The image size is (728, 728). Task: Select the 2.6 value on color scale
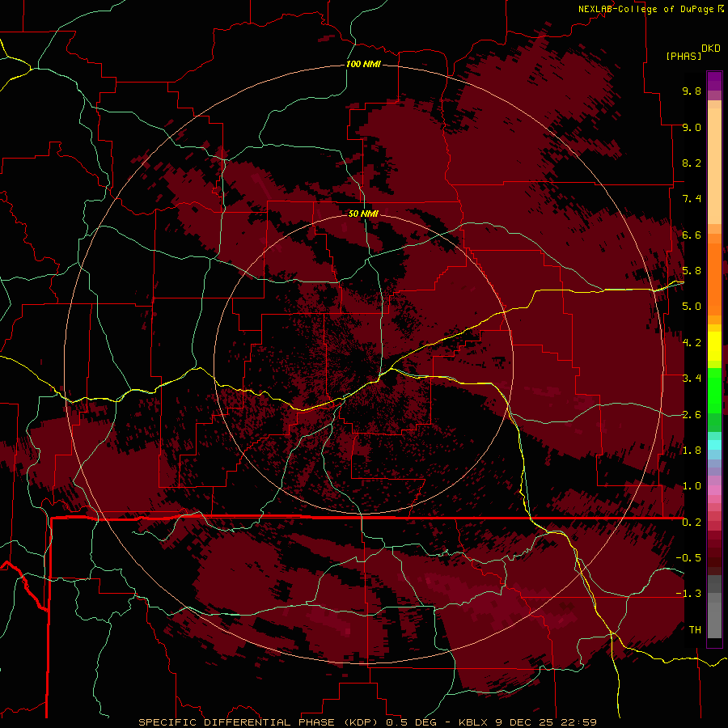click(x=692, y=415)
